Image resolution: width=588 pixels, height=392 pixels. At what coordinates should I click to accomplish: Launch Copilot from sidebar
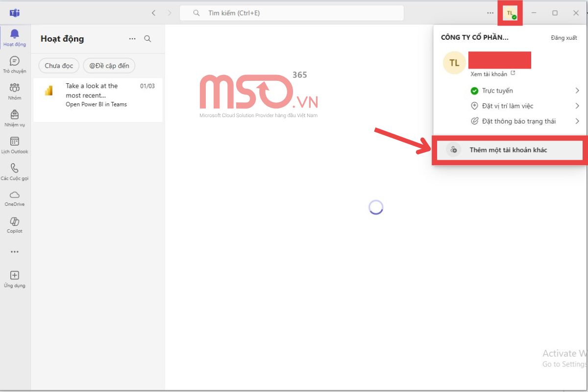coord(15,225)
